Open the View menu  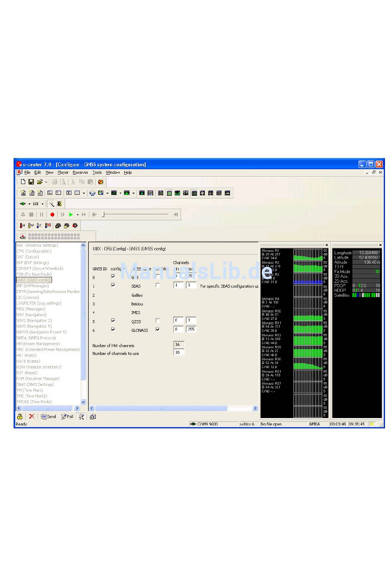pyautogui.click(x=50, y=172)
